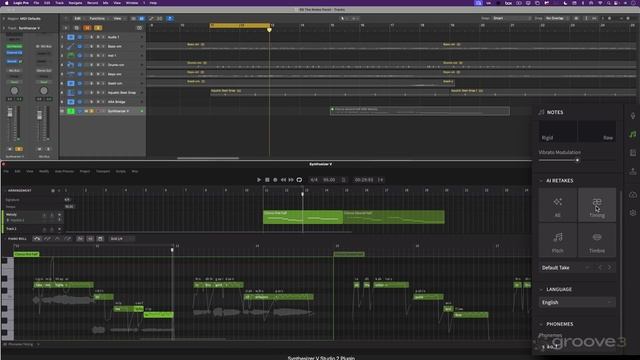Select the Synthesizer V MIDI region in Logic
This screenshot has height=360, width=640.
tap(420, 111)
